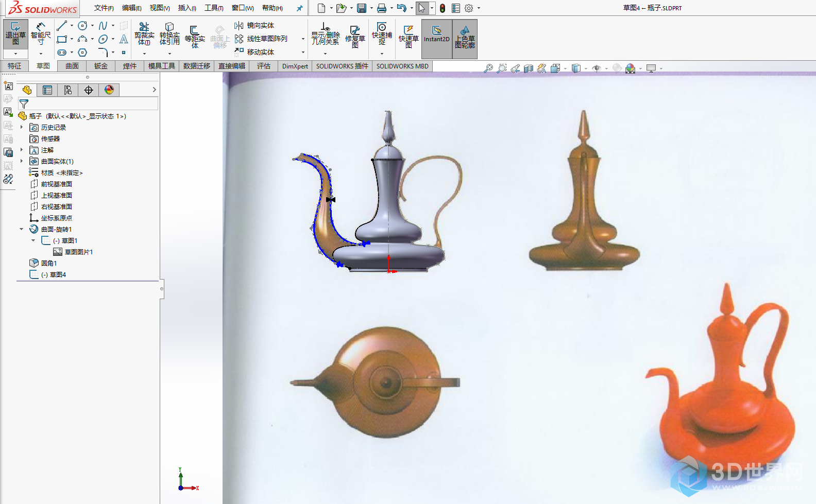Image resolution: width=816 pixels, height=504 pixels.
Task: Select the straight slot sketch tool
Action: [x=62, y=53]
